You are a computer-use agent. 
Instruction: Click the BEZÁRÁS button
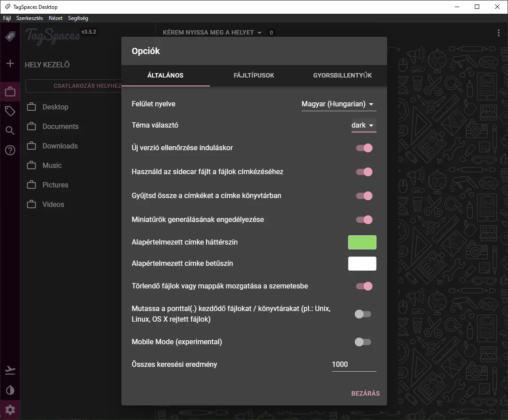pos(365,393)
